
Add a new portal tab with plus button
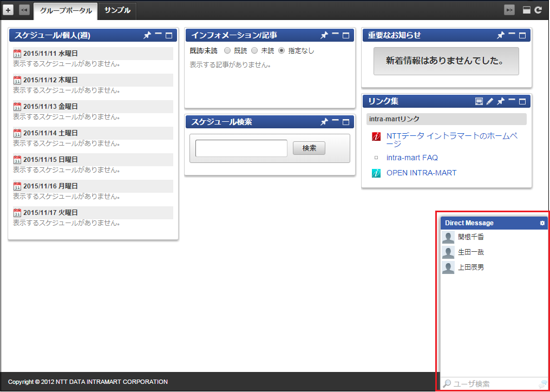8,10
